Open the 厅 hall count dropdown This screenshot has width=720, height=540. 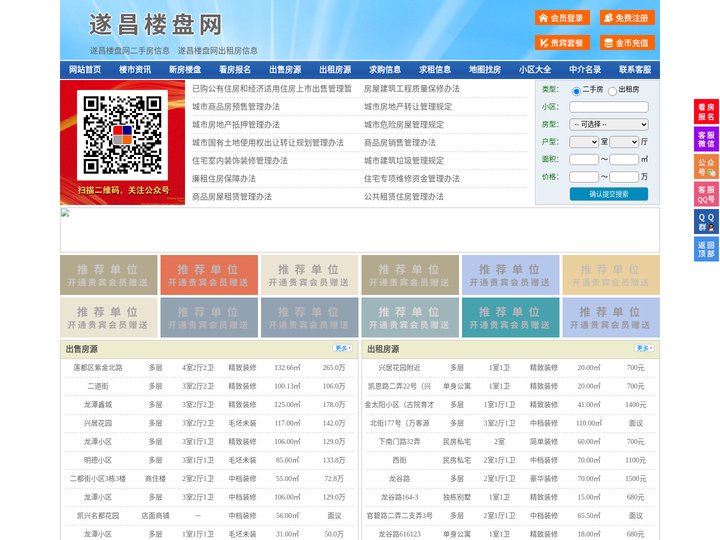[x=624, y=142]
